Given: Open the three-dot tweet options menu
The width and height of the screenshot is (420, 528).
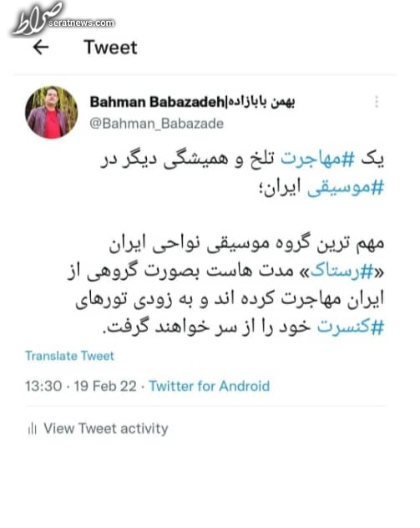Looking at the screenshot, I should tap(377, 102).
